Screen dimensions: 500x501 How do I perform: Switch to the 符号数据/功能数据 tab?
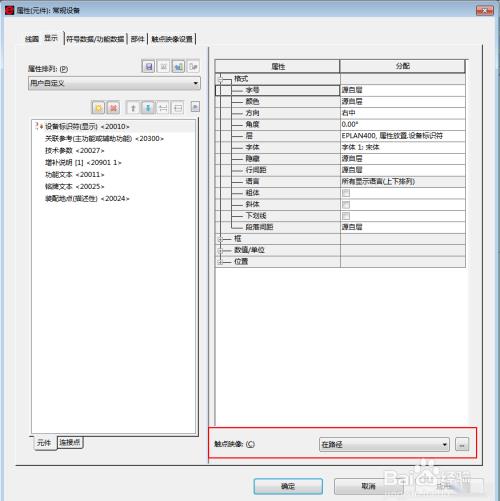point(95,39)
